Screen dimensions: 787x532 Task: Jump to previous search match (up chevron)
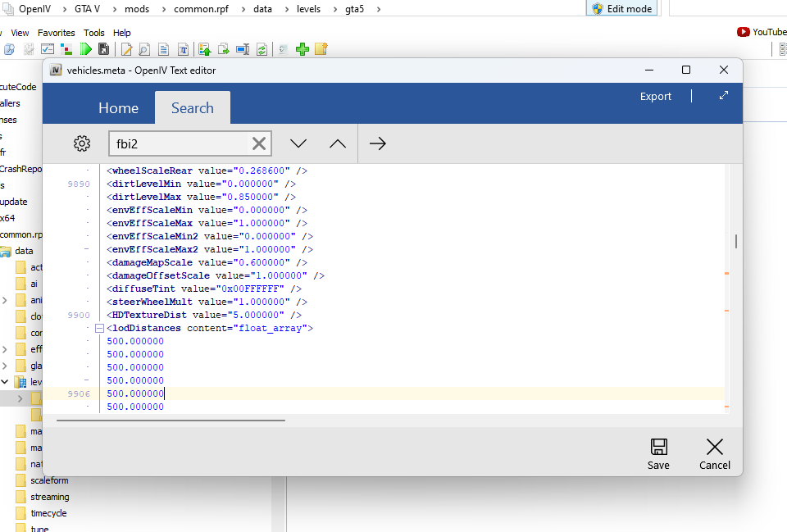coord(338,143)
